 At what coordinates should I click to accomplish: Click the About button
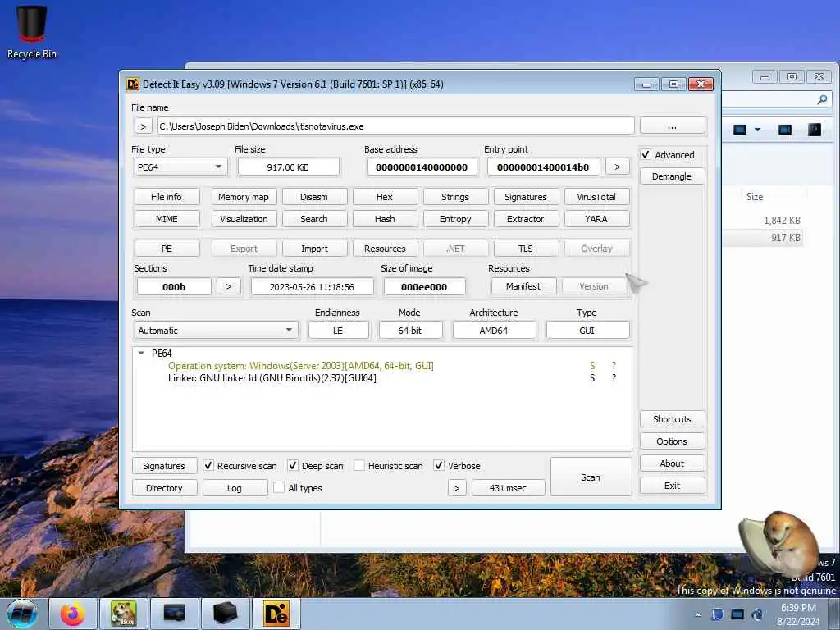pos(672,463)
